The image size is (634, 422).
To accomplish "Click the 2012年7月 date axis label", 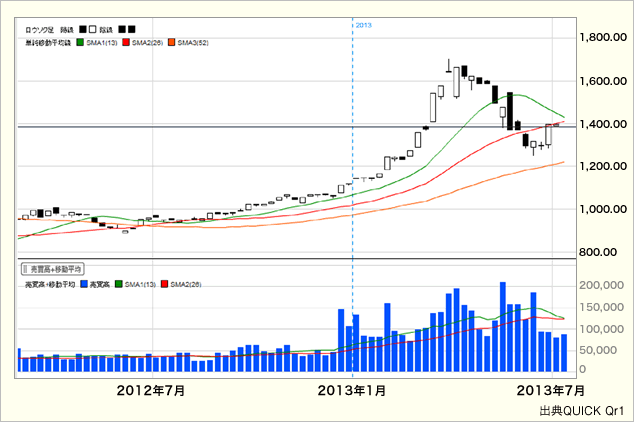I will tap(151, 390).
